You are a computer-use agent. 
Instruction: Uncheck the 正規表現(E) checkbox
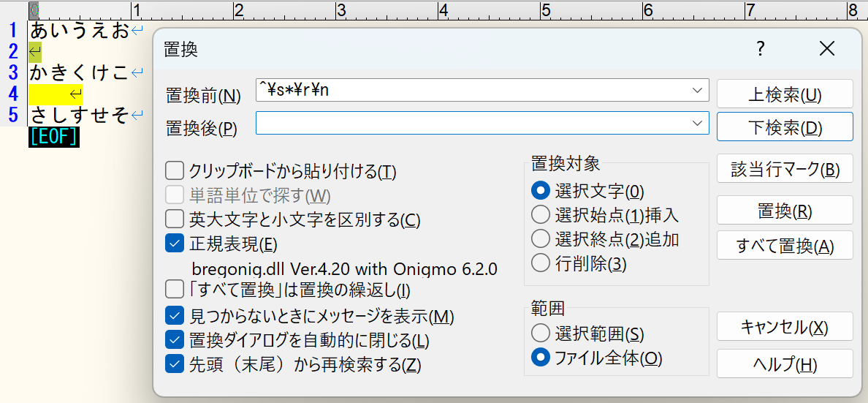click(x=175, y=244)
